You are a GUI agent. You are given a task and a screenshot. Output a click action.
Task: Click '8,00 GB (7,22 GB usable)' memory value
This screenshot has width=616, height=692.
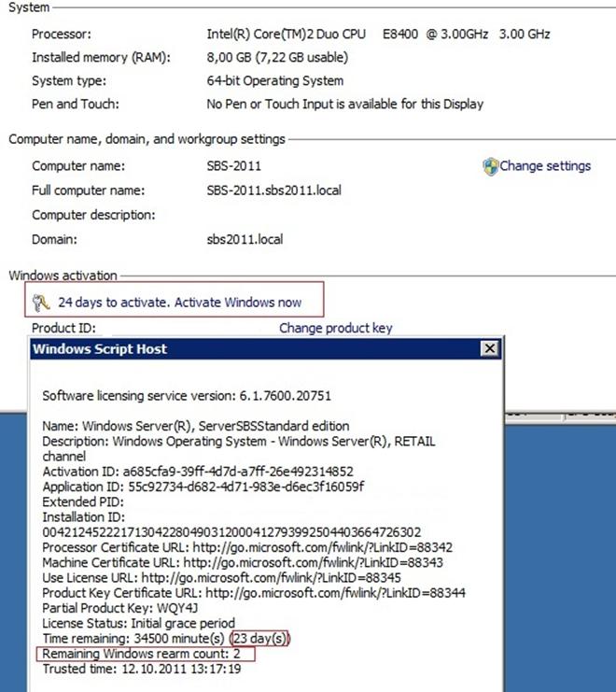point(277,57)
